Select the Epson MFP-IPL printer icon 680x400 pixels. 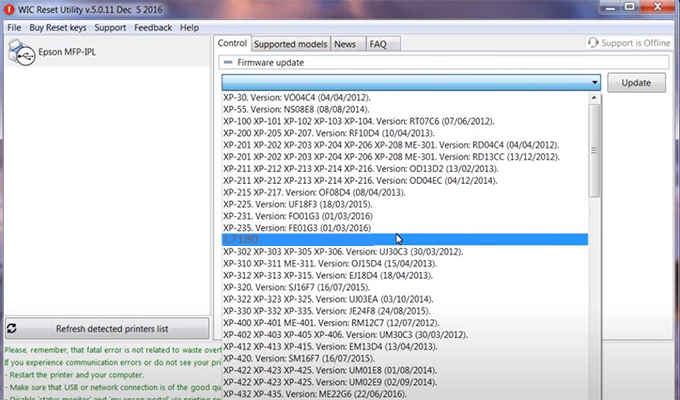point(22,52)
